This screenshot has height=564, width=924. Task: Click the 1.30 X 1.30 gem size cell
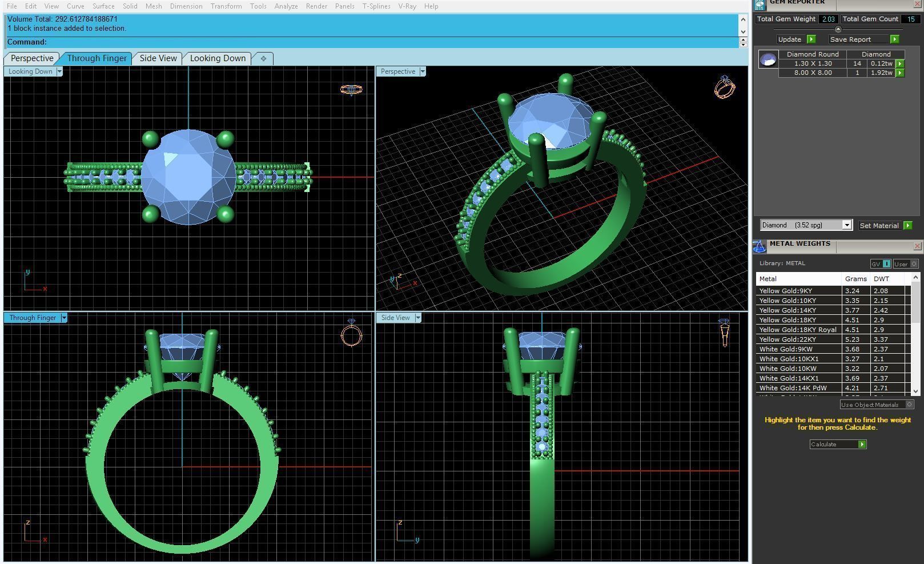coord(813,64)
